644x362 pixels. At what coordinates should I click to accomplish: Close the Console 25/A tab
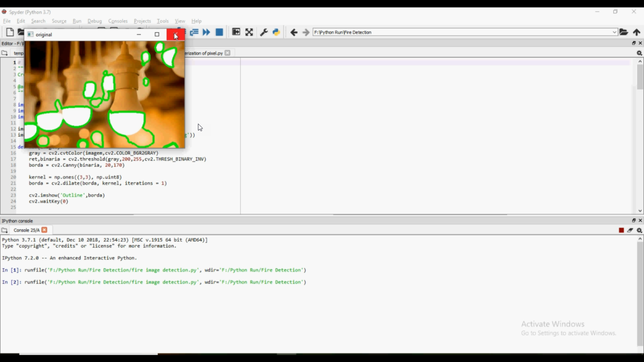pyautogui.click(x=45, y=230)
